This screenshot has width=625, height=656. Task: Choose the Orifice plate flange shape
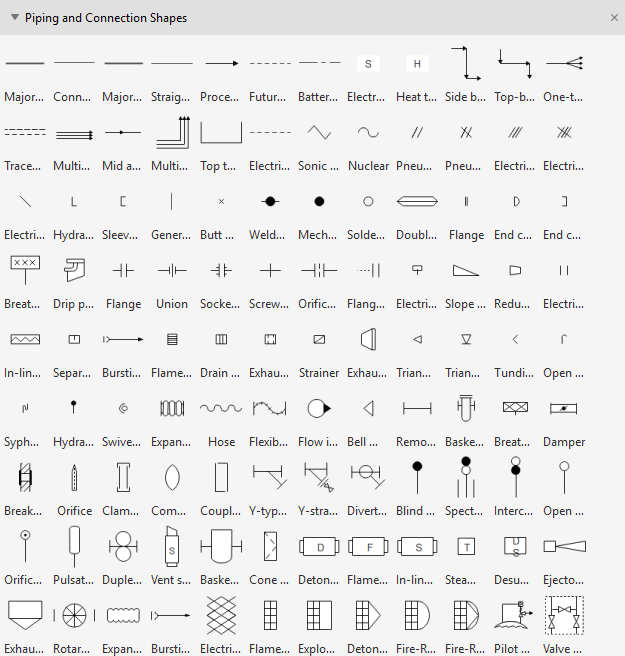point(319,271)
